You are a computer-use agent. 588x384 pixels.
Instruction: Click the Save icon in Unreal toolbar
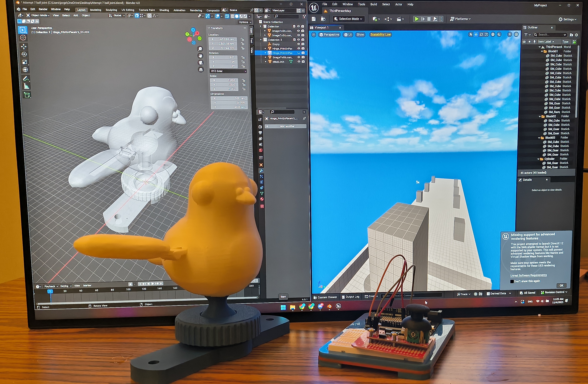click(x=314, y=19)
